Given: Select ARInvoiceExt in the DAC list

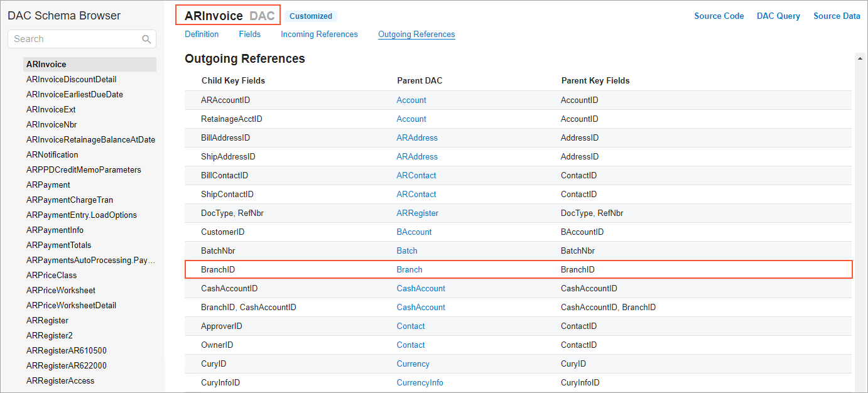Looking at the screenshot, I should pos(51,109).
